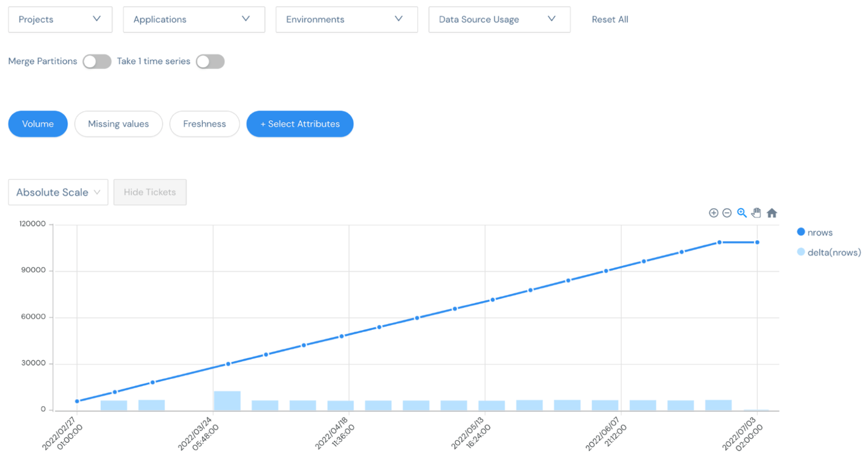Open the Projects dropdown

coord(60,20)
